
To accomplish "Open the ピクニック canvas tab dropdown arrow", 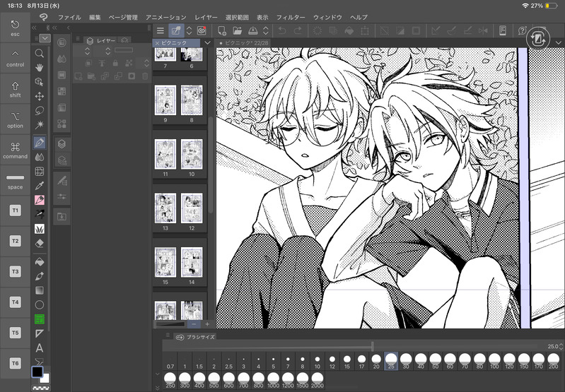I will pyautogui.click(x=207, y=43).
